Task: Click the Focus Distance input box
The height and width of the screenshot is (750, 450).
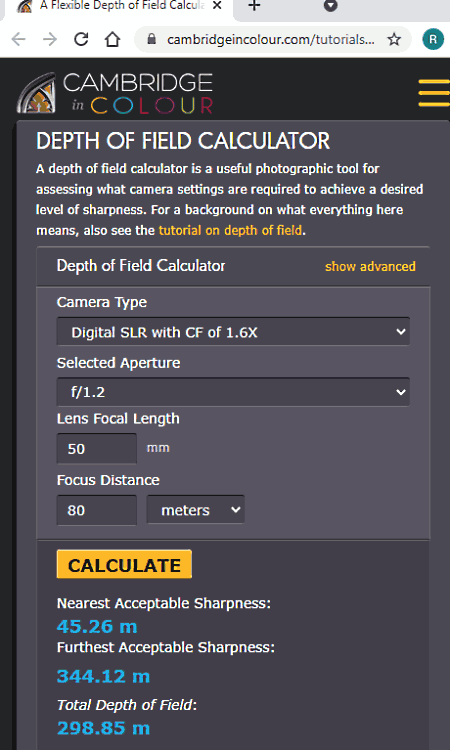Action: pyautogui.click(x=97, y=510)
